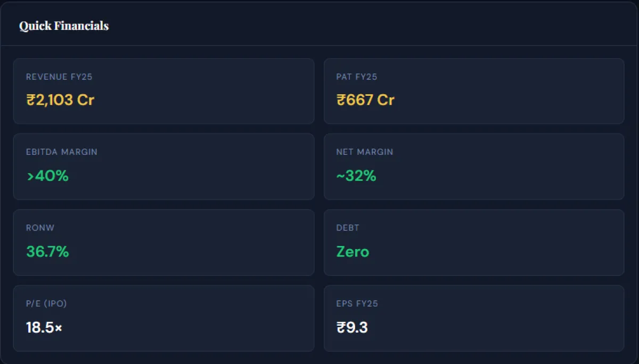Screen dimensions: 639x364
Task: Click the EBITDA Margin label
Action: 62,152
